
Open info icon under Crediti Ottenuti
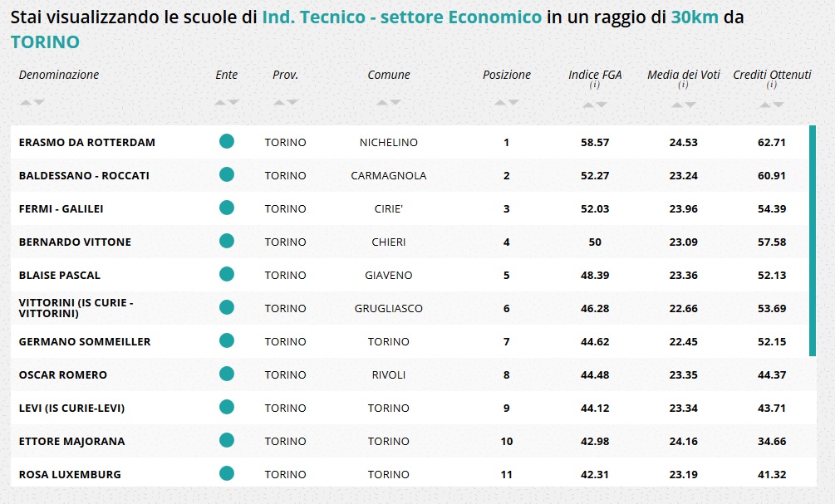771,86
